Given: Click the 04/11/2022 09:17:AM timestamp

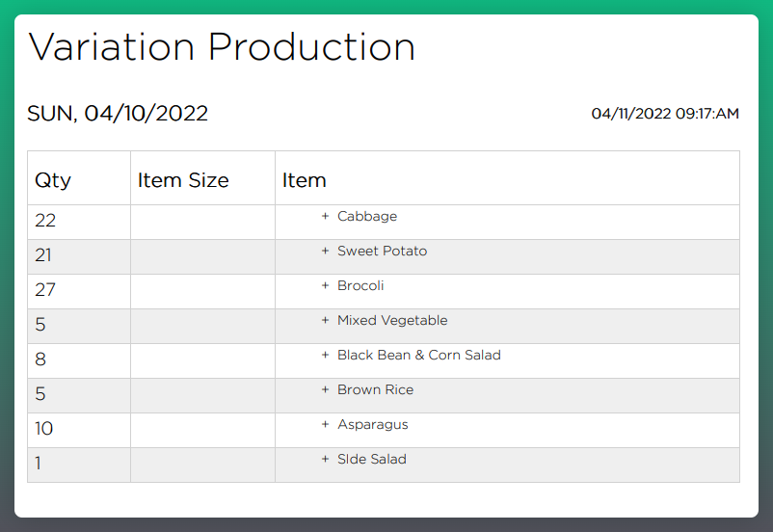Looking at the screenshot, I should point(665,114).
